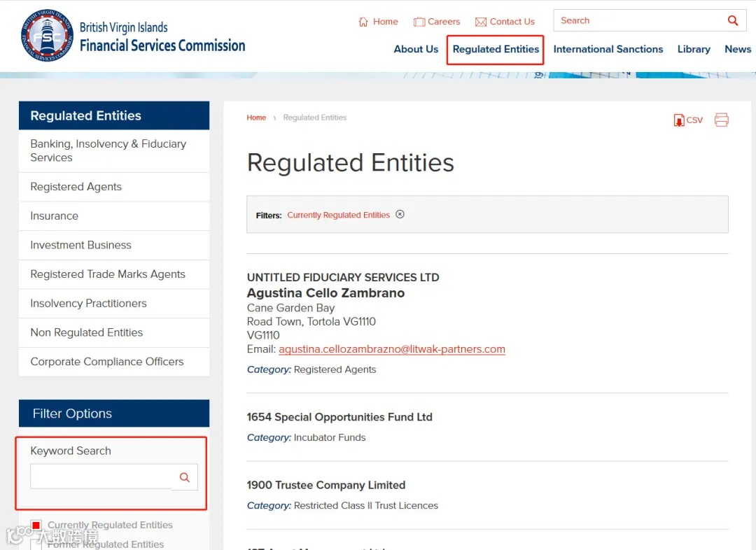Click Incubator Funds category text

pyautogui.click(x=329, y=437)
